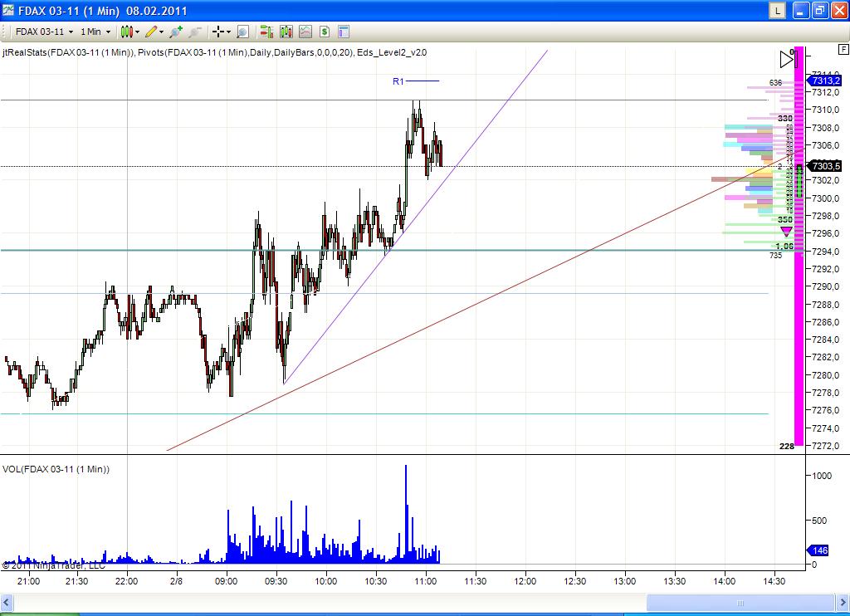850x616 pixels.
Task: Open the zoom magnifying glass tool
Action: 242,32
